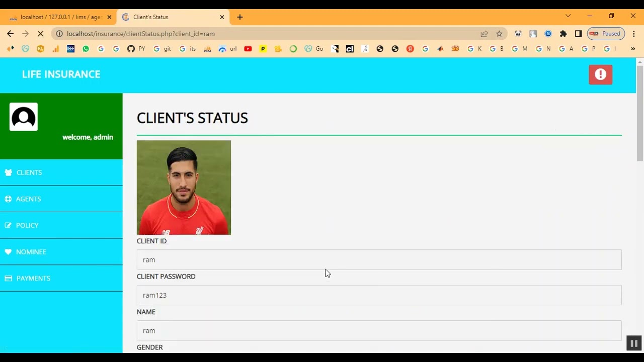Open the browser side panel icon
Image resolution: width=644 pixels, height=362 pixels.
tap(578, 34)
